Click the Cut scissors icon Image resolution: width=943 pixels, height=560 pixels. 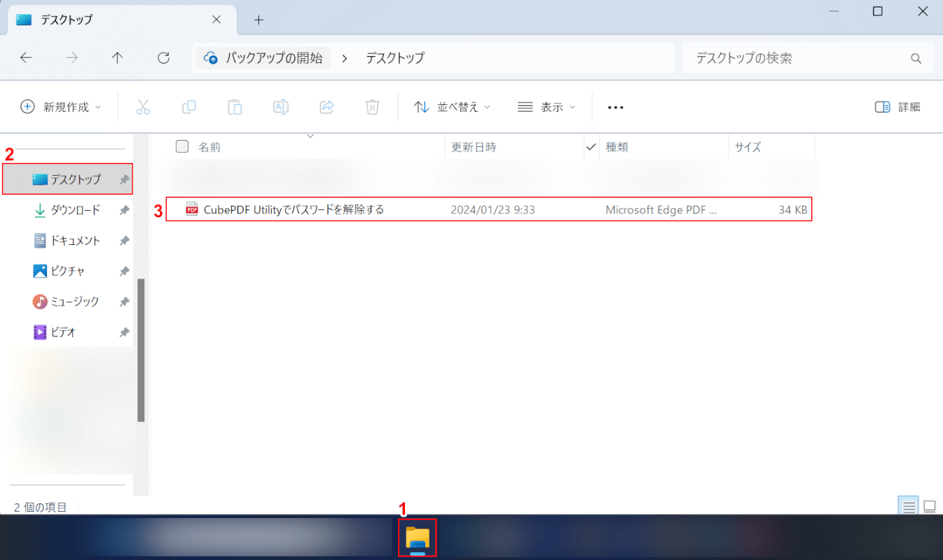coord(143,107)
